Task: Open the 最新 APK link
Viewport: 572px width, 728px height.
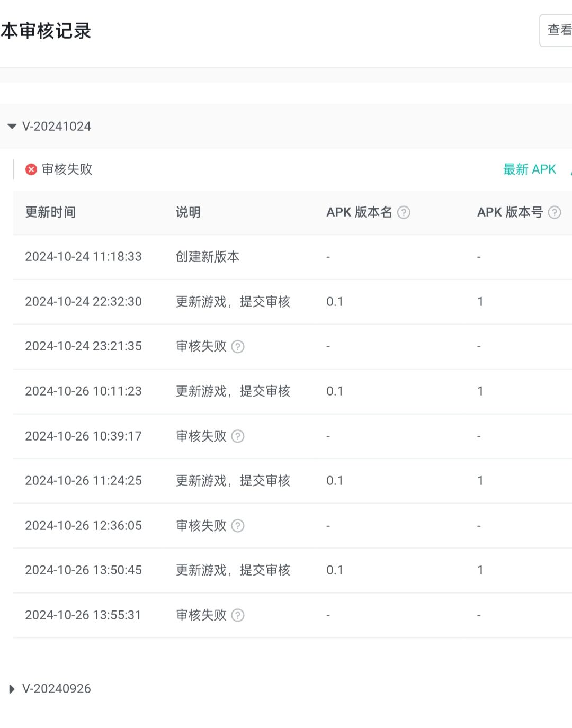Action: [x=529, y=169]
